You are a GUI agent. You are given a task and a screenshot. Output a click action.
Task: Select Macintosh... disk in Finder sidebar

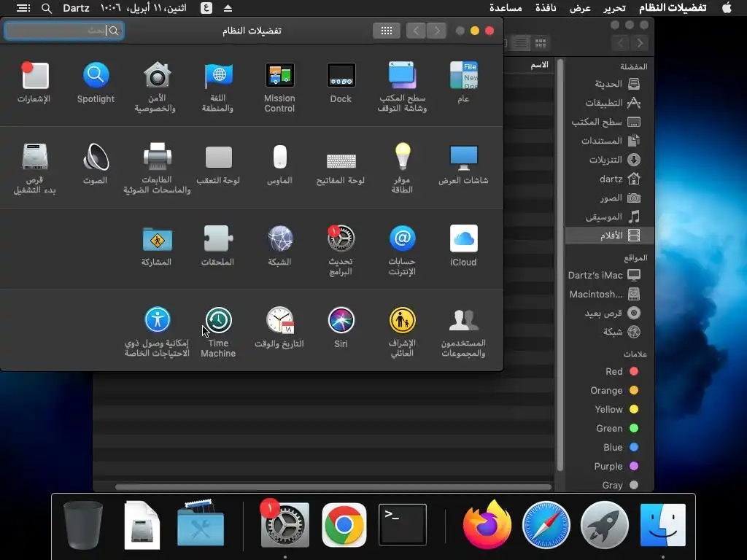pyautogui.click(x=610, y=294)
